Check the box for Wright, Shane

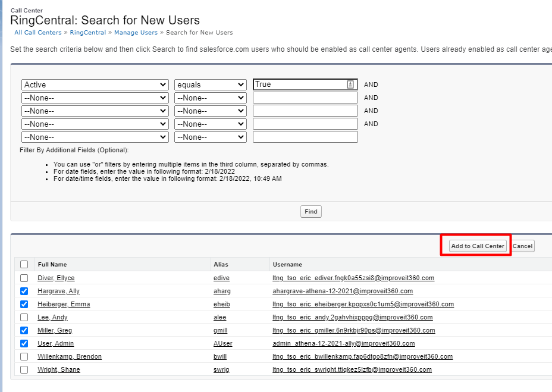tap(24, 369)
